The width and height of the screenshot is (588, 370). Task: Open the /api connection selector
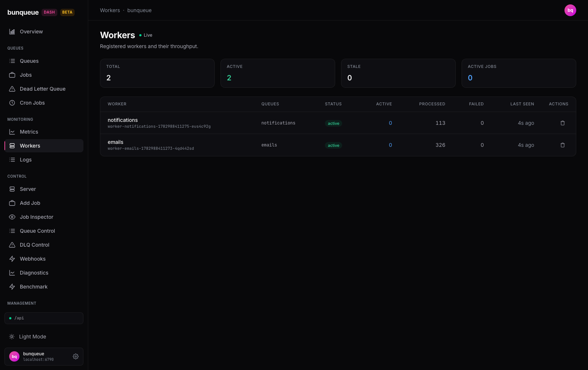[44, 318]
